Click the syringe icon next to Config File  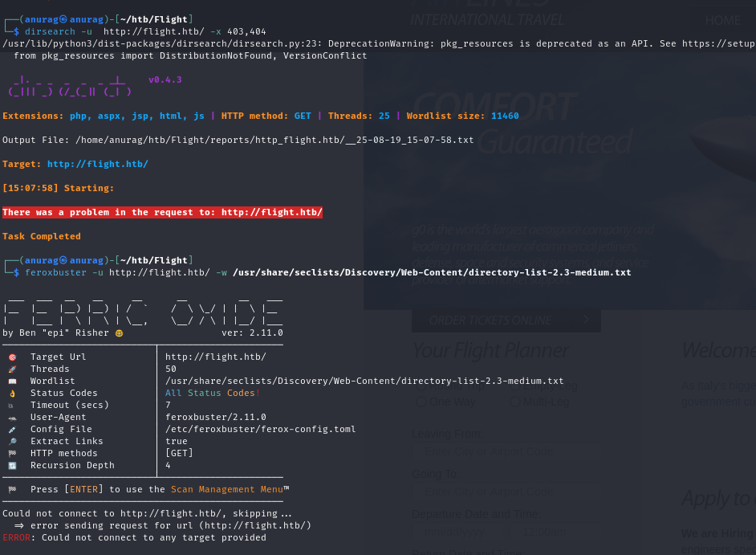(x=12, y=429)
